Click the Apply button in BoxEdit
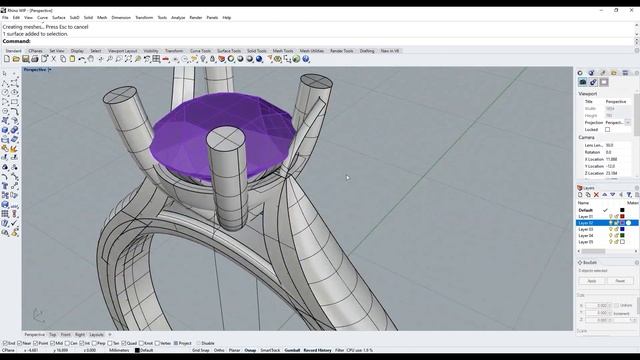Image resolution: width=640 pixels, height=360 pixels. point(591,281)
